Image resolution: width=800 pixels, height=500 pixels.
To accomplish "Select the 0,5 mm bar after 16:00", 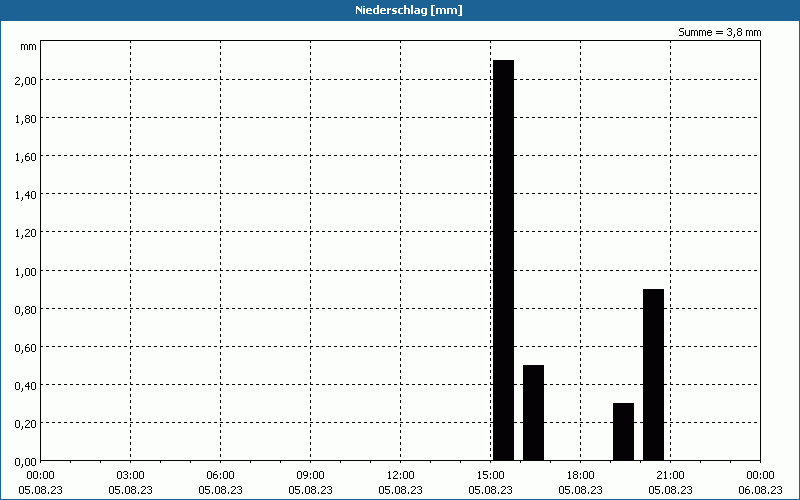I will 534,413.
